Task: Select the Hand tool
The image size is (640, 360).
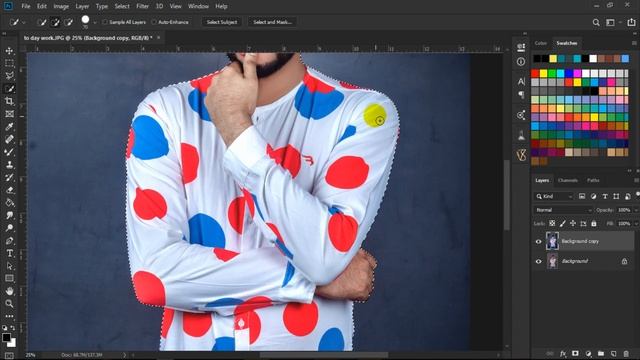Action: [x=9, y=291]
